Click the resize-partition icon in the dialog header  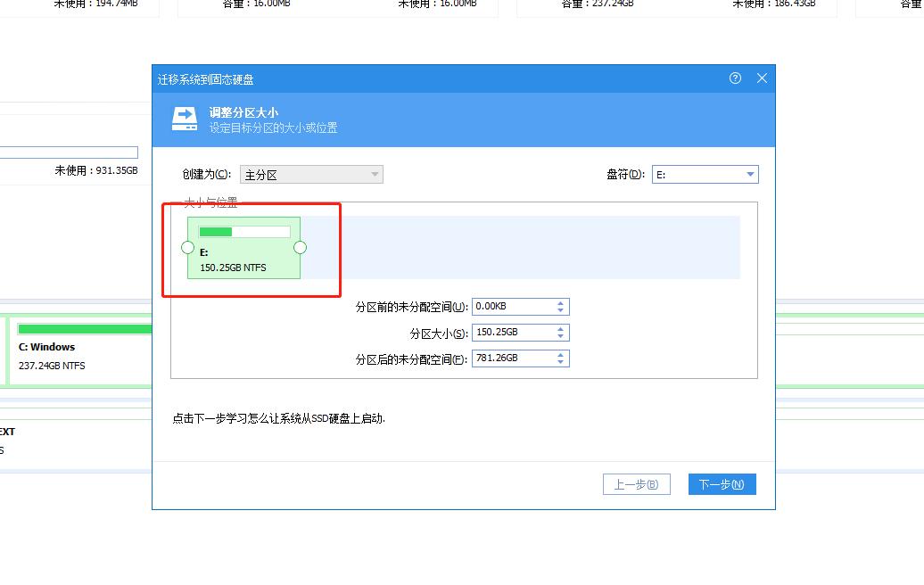pos(183,118)
